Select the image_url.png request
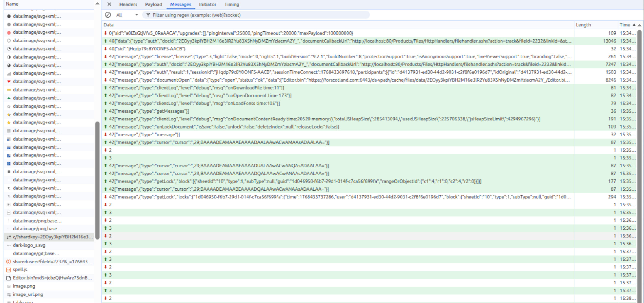Viewport: 644px width, 303px height. click(28, 294)
